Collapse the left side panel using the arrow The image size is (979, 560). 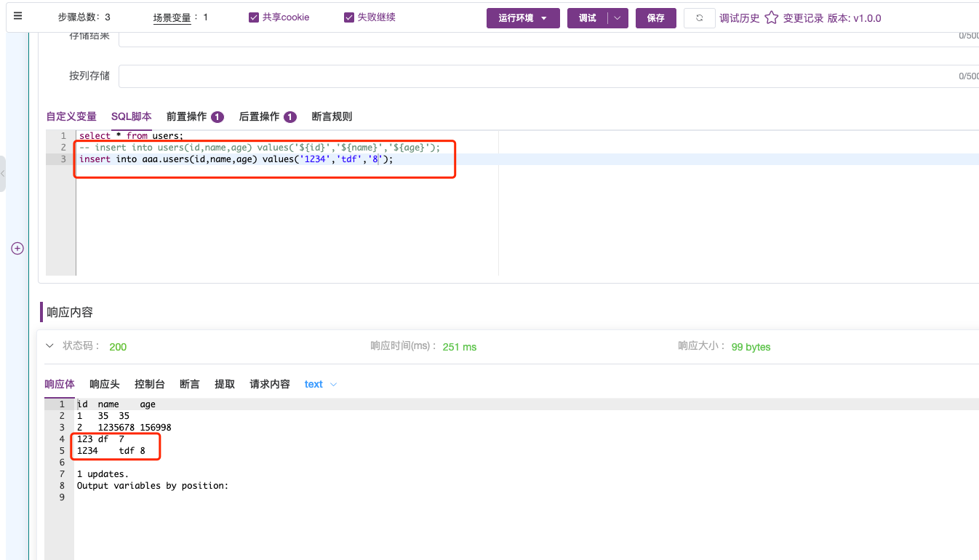pos(3,175)
